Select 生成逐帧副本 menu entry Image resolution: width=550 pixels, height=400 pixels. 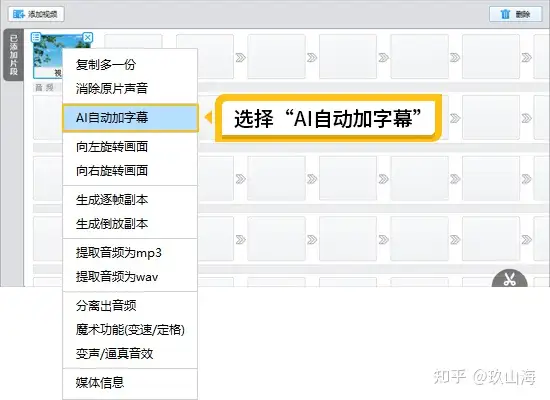pyautogui.click(x=130, y=200)
